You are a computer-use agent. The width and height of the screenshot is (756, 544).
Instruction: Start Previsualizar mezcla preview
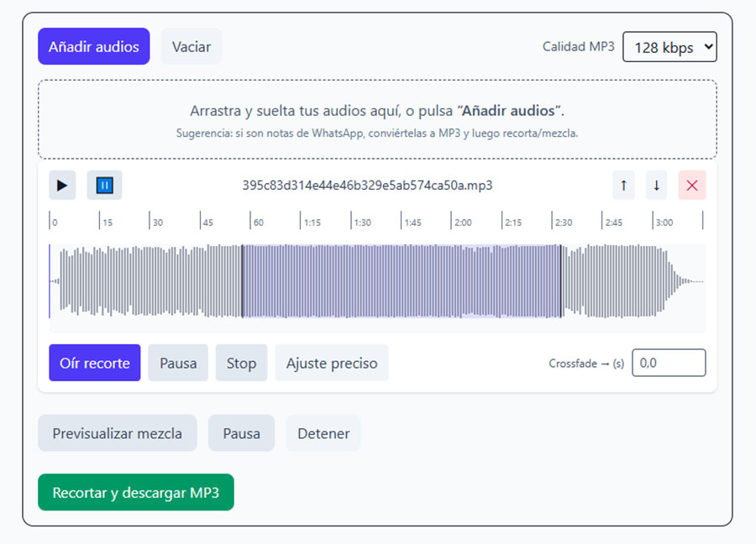[x=117, y=433]
